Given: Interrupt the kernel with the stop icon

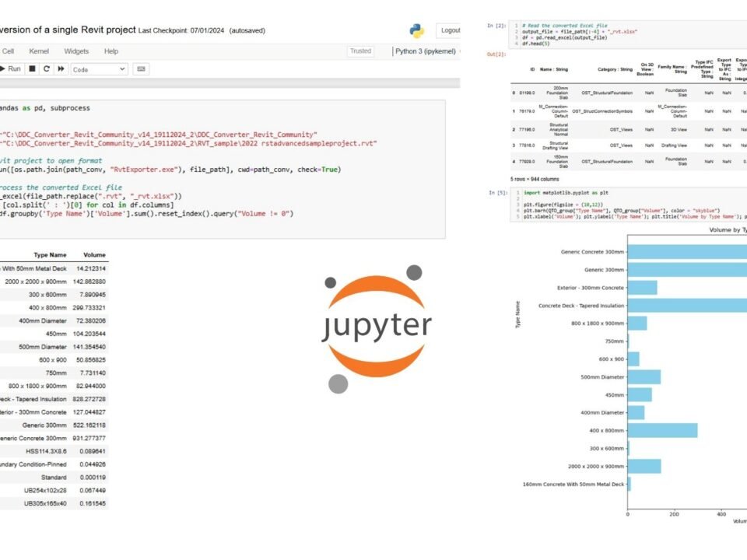Looking at the screenshot, I should [33, 68].
